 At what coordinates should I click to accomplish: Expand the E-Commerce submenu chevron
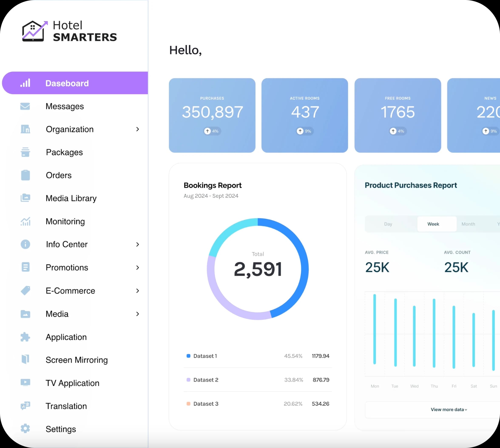(x=138, y=291)
